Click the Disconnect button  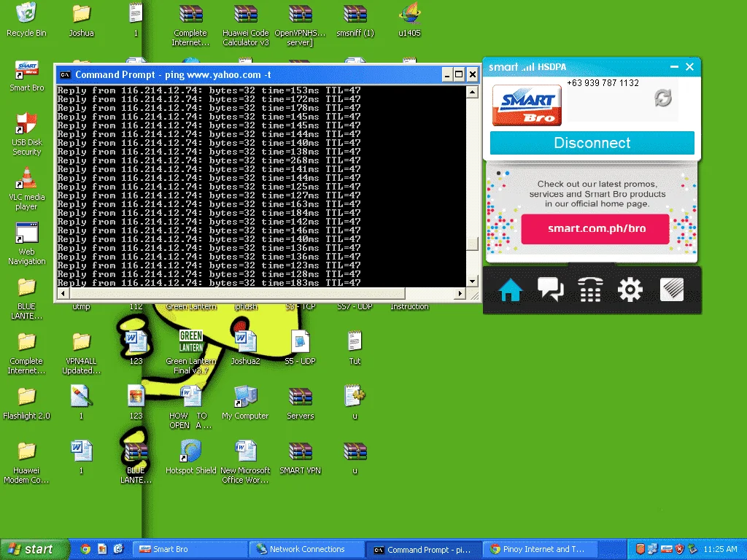(x=592, y=143)
